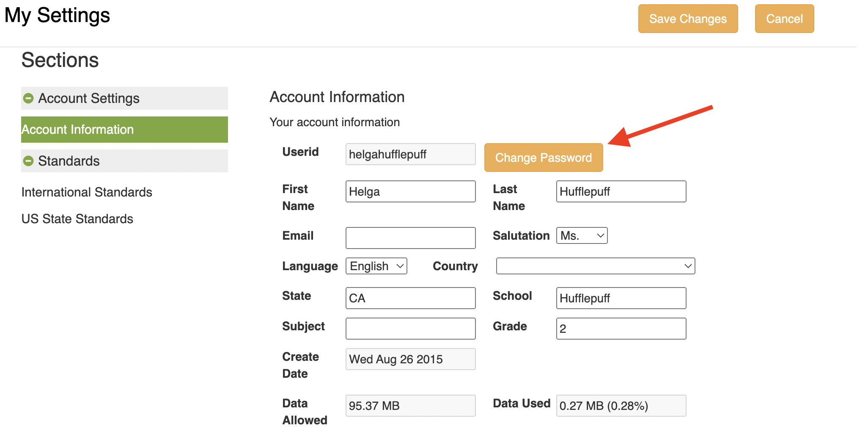The height and width of the screenshot is (437, 868).
Task: Edit the State field showing CA
Action: click(x=410, y=298)
